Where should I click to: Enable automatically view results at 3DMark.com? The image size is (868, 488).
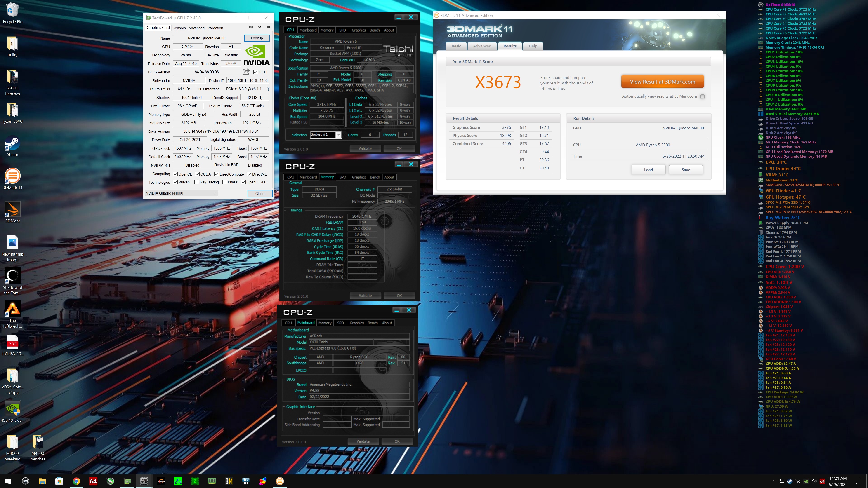(x=702, y=96)
